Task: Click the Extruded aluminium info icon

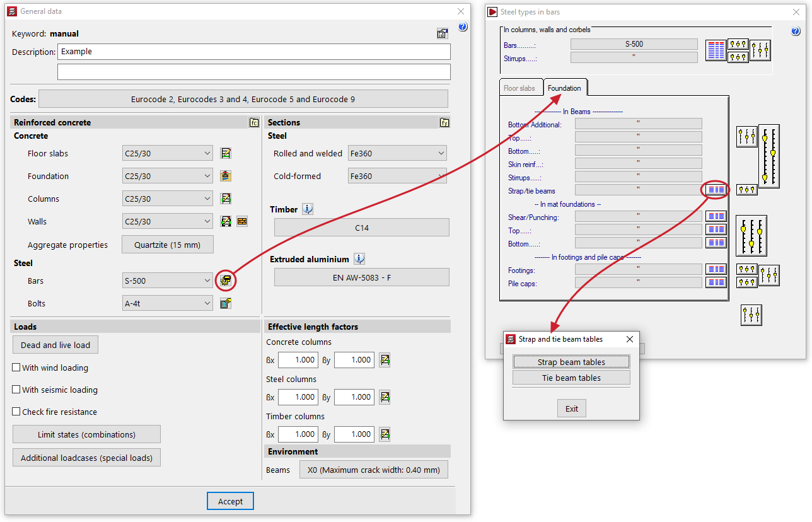Action: tap(359, 258)
